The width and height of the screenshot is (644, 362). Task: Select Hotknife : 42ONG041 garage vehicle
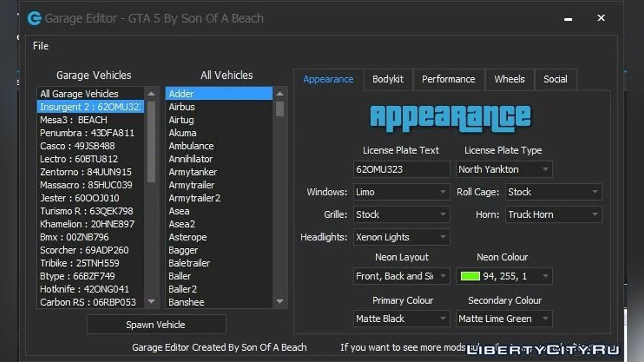pos(90,289)
